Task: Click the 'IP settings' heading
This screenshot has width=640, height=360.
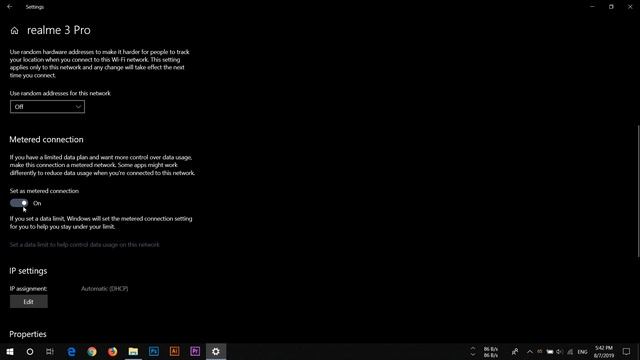Action: point(28,271)
